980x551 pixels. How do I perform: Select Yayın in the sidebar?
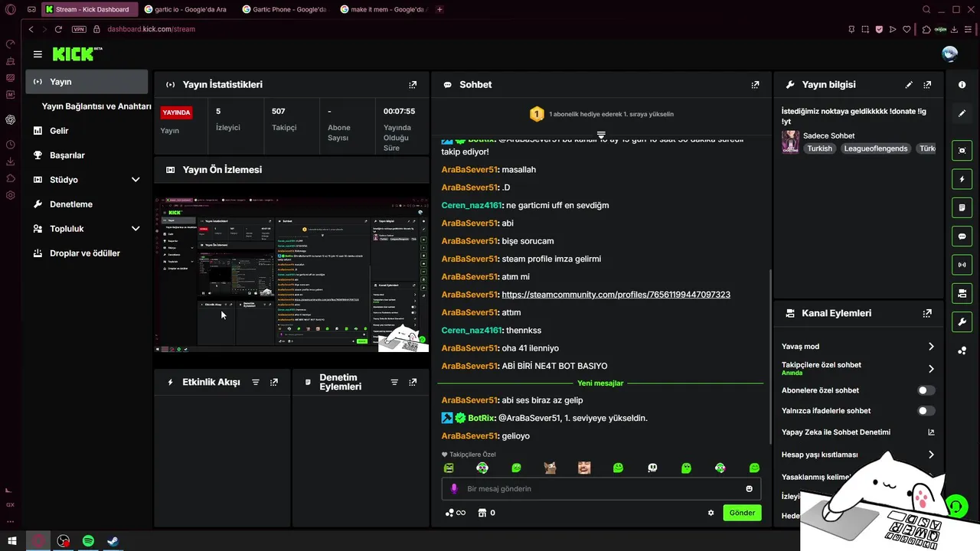pos(87,82)
